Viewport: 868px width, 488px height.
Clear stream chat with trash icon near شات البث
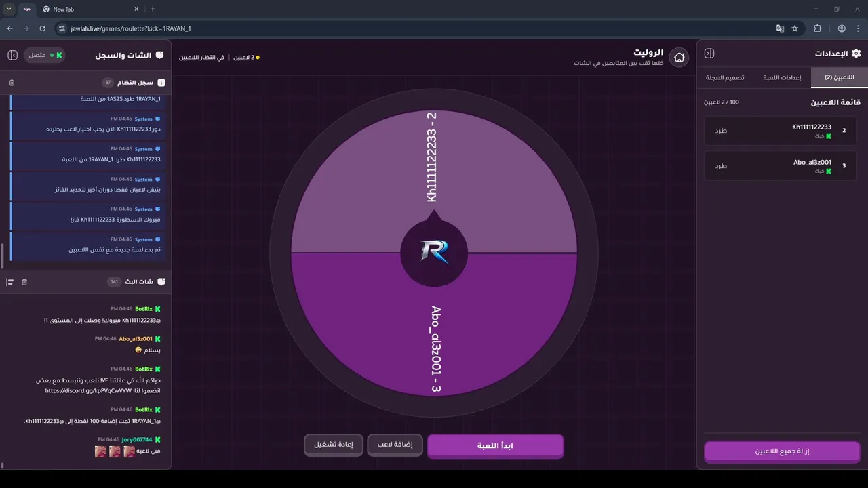tap(24, 282)
